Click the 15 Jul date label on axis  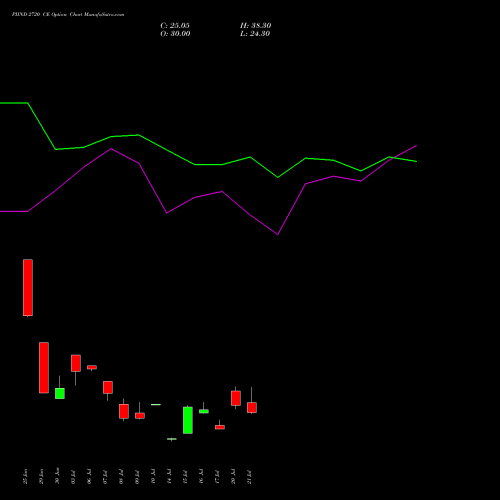[x=186, y=477]
